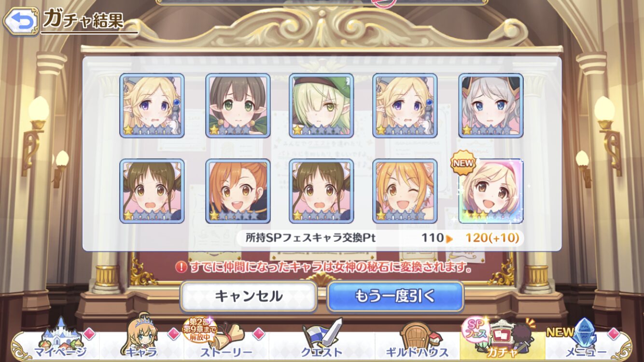644x362 pixels.
Task: Go back using the blue arrow button
Action: 21,21
